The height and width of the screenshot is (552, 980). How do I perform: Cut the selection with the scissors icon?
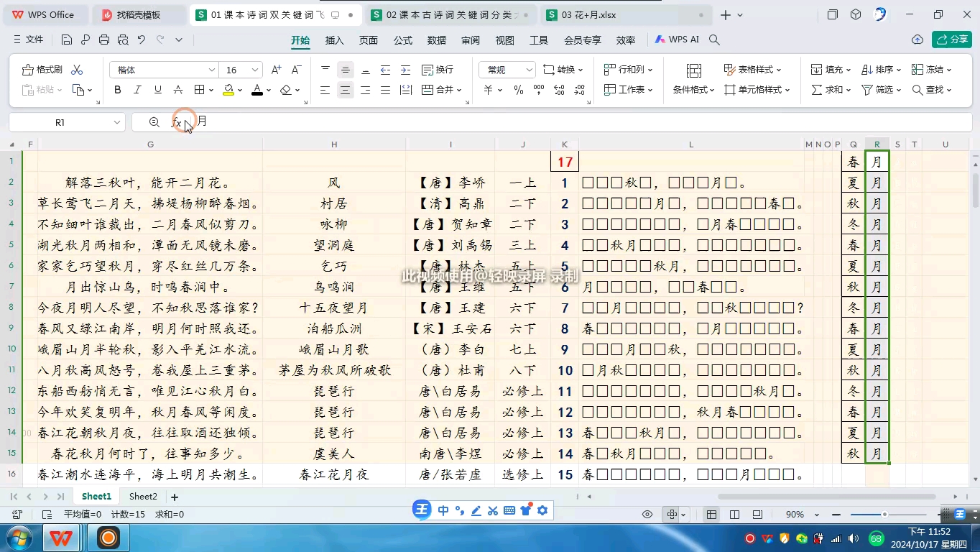pyautogui.click(x=77, y=70)
